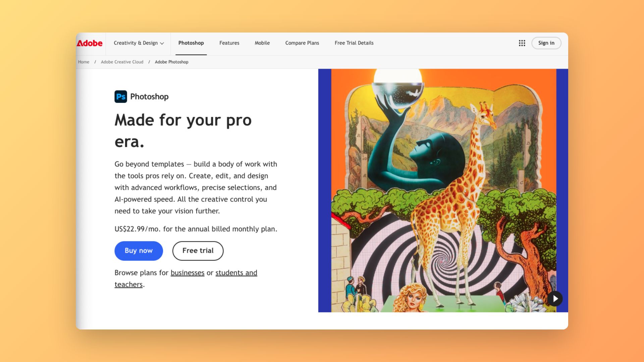Select the Photoshop nav tab
644x362 pixels.
pos(191,43)
